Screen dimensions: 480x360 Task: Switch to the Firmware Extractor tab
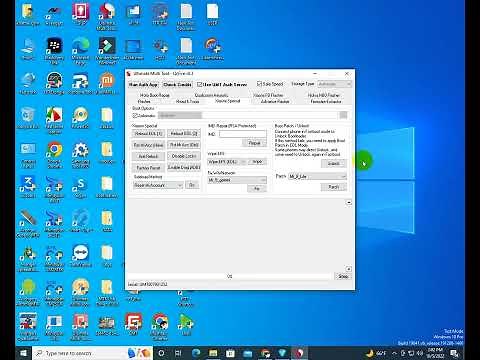click(326, 101)
